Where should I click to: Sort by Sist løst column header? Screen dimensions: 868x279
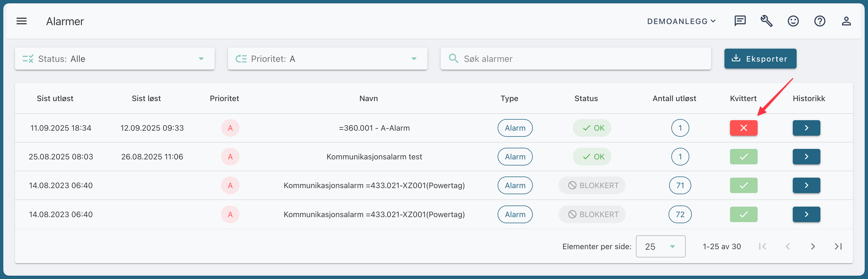pos(146,98)
